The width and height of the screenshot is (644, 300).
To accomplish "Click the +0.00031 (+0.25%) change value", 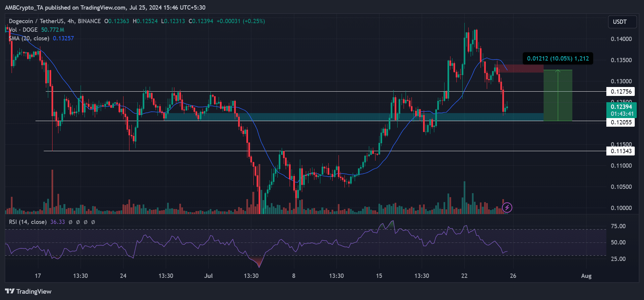I will [x=241, y=21].
